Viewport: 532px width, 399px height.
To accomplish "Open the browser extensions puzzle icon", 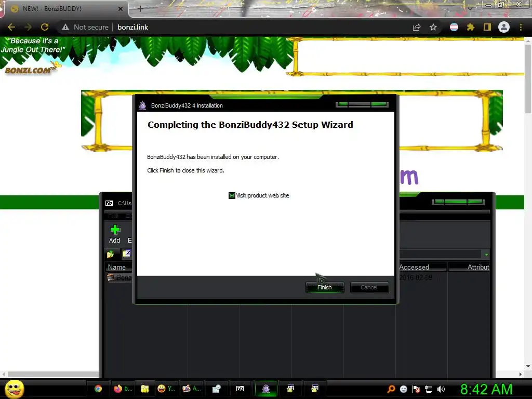I will coord(471,27).
